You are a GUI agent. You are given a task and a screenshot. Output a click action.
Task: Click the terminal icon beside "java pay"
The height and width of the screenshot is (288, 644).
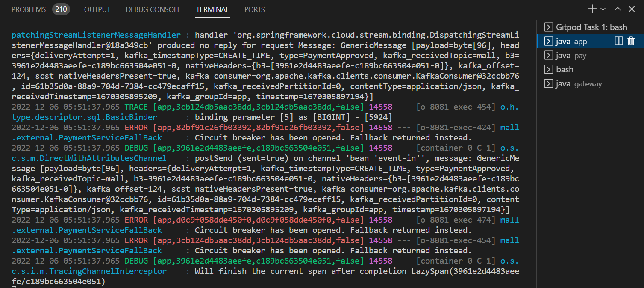coord(549,55)
